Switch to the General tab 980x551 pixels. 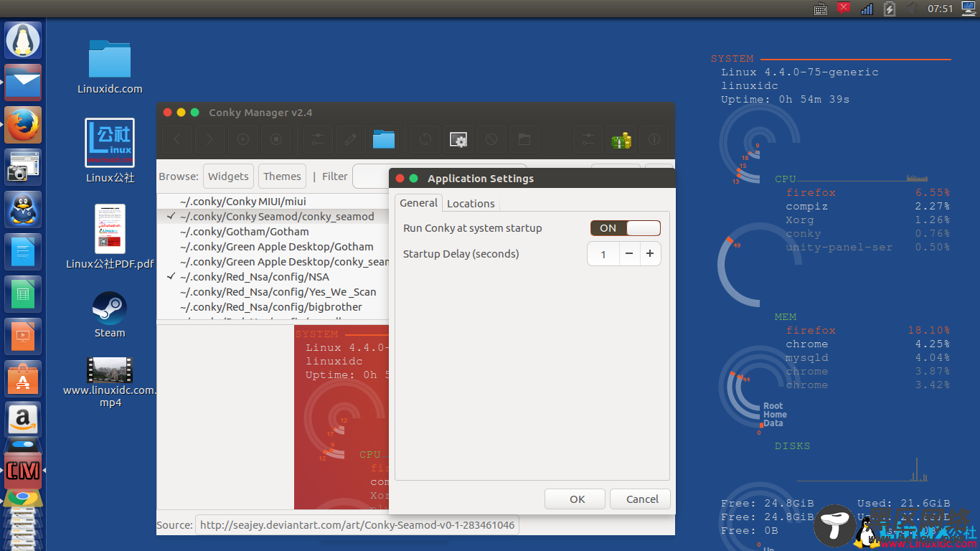(x=418, y=203)
